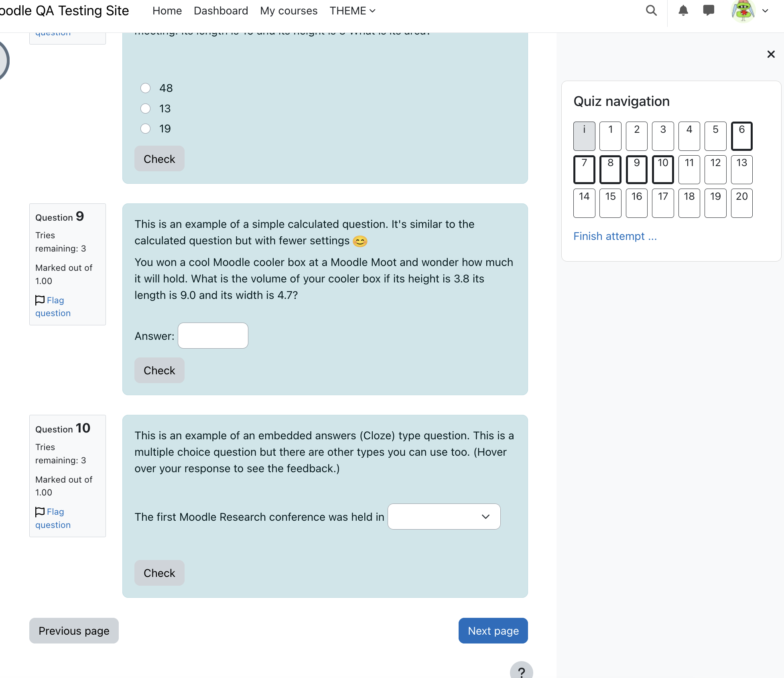Viewport: 784px width, 678px height.
Task: Open the search icon in header
Action: 651,11
